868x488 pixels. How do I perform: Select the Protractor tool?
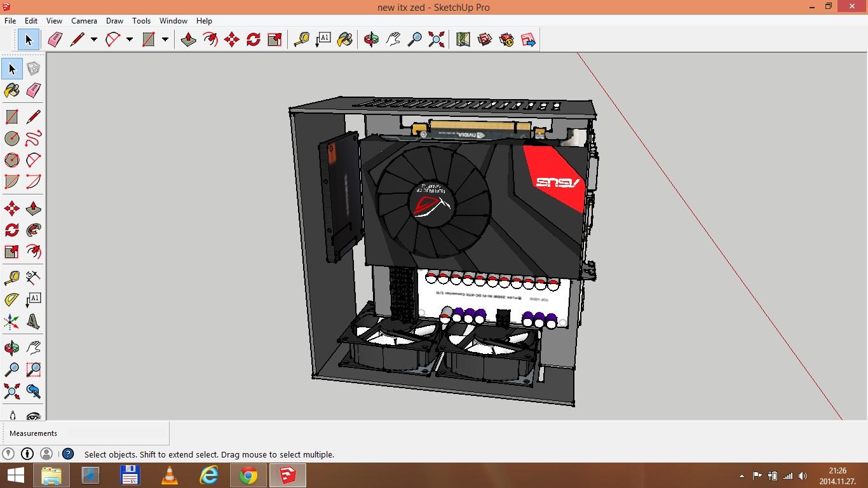pos(12,299)
